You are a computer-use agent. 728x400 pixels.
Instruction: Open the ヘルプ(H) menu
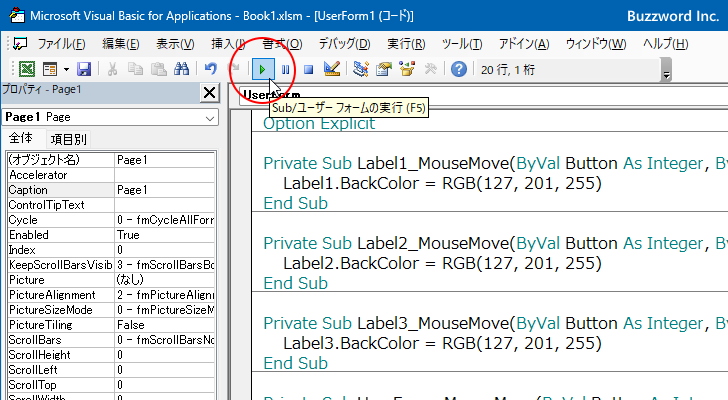[x=665, y=44]
